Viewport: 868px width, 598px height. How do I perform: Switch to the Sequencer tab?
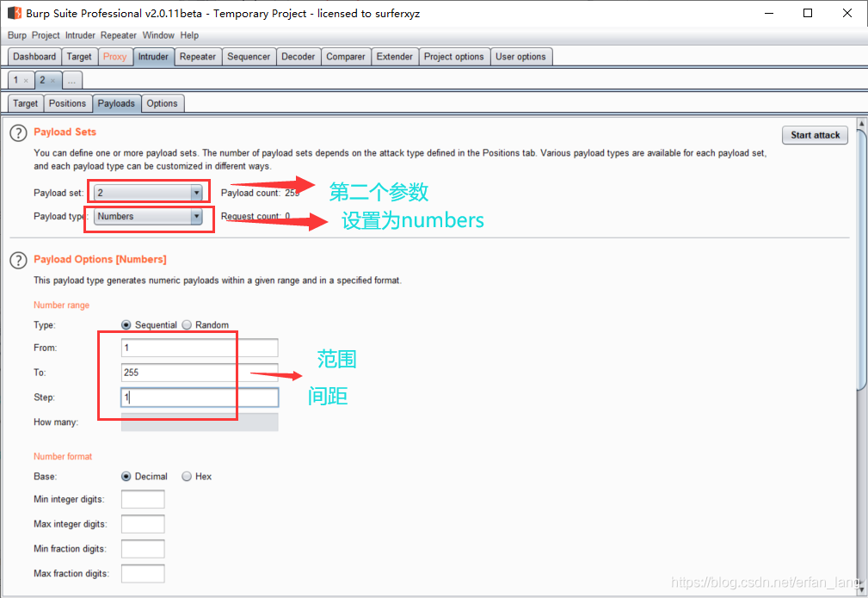[x=249, y=57]
